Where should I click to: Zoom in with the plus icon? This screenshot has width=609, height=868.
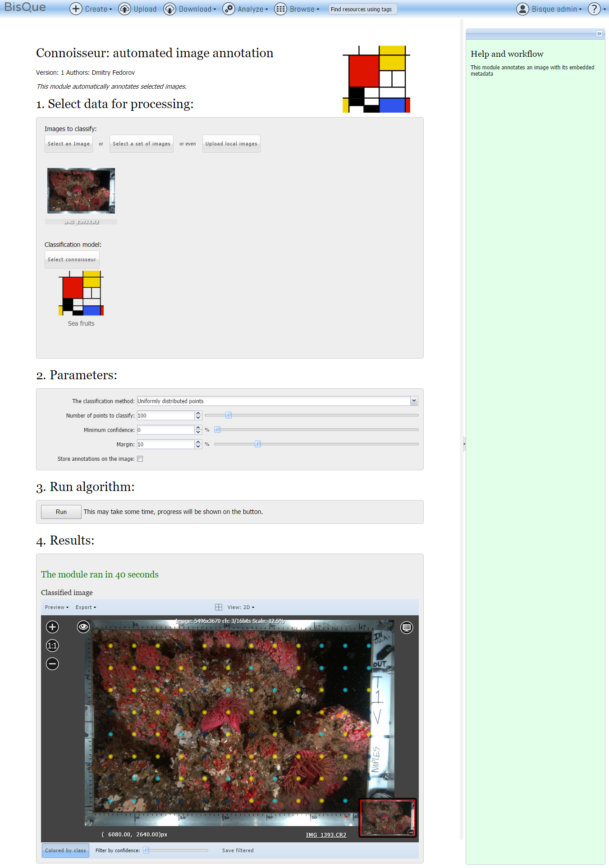click(53, 627)
